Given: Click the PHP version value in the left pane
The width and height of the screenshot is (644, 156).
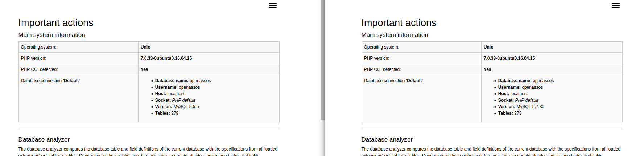Looking at the screenshot, I should point(166,58).
